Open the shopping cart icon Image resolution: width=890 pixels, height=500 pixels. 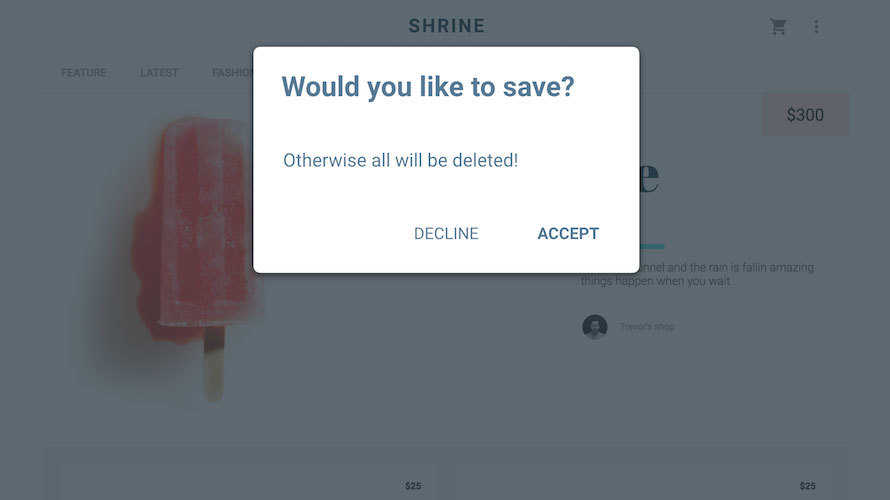(x=778, y=27)
